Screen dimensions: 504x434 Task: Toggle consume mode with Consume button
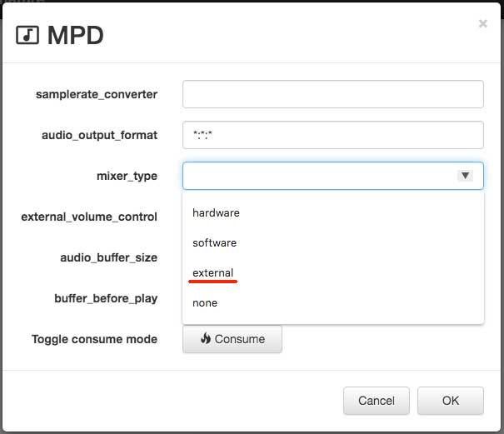point(232,339)
